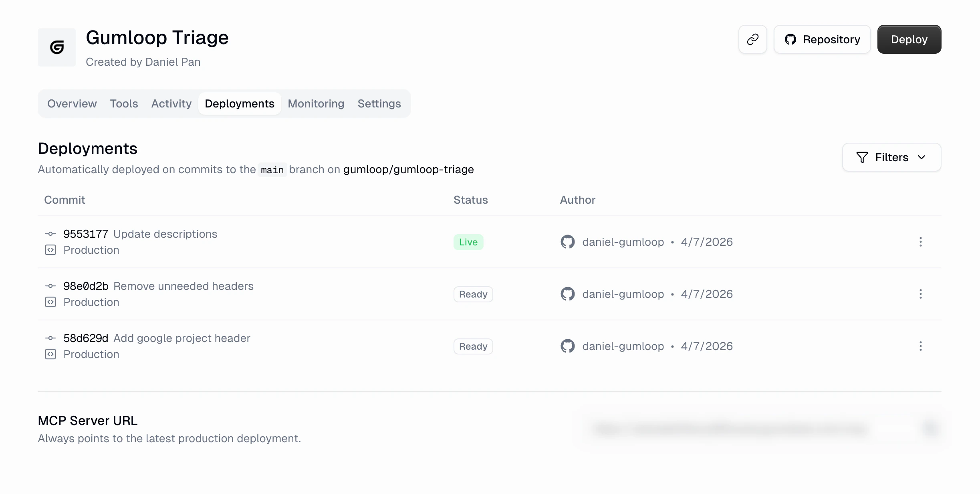
Task: Expand the Filters dropdown
Action: click(x=891, y=157)
